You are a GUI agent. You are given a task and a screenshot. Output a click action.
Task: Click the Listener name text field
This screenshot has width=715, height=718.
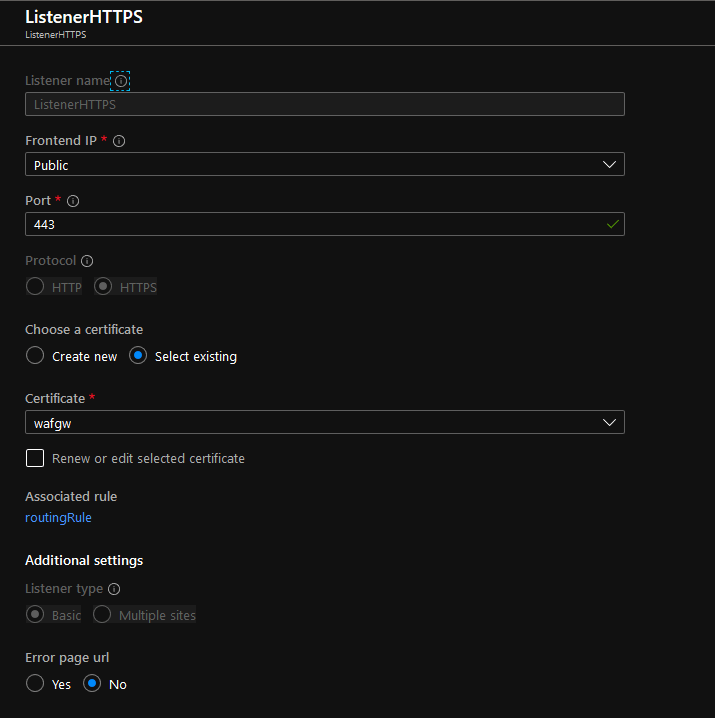325,104
